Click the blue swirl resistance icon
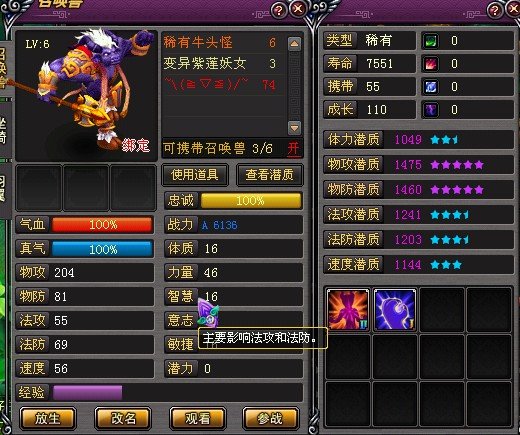The width and height of the screenshot is (520, 435). (x=430, y=87)
